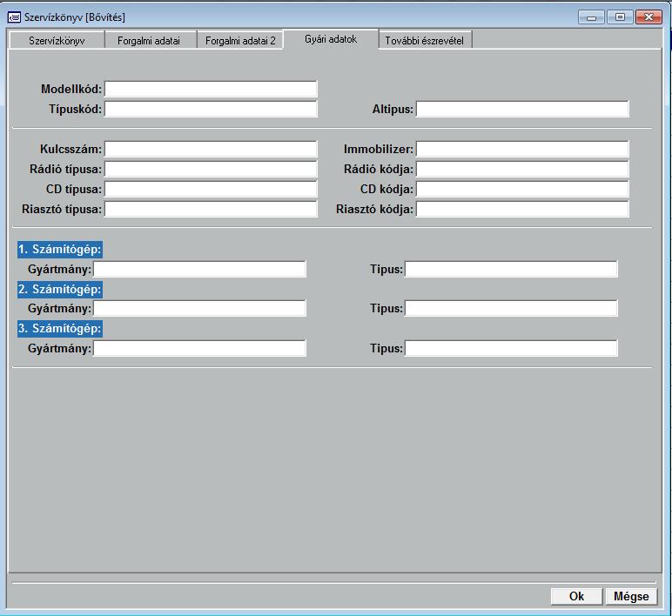The height and width of the screenshot is (616, 672).
Task: Click the Altipus input field
Action: coord(522,110)
